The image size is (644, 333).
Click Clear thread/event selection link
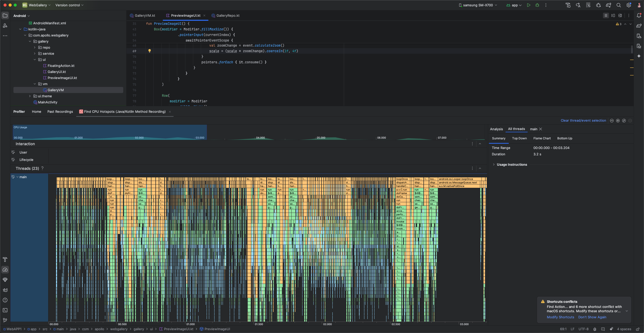pos(583,121)
